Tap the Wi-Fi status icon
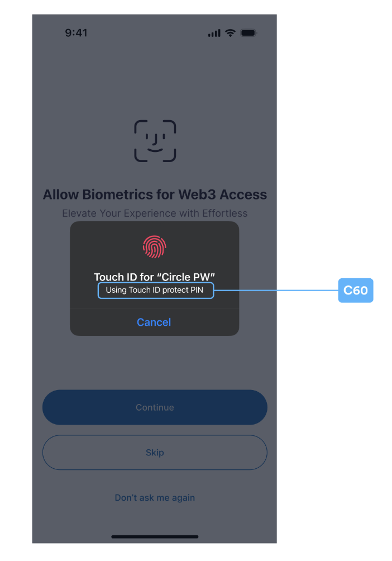Image resolution: width=392 pixels, height=561 pixels. 230,33
